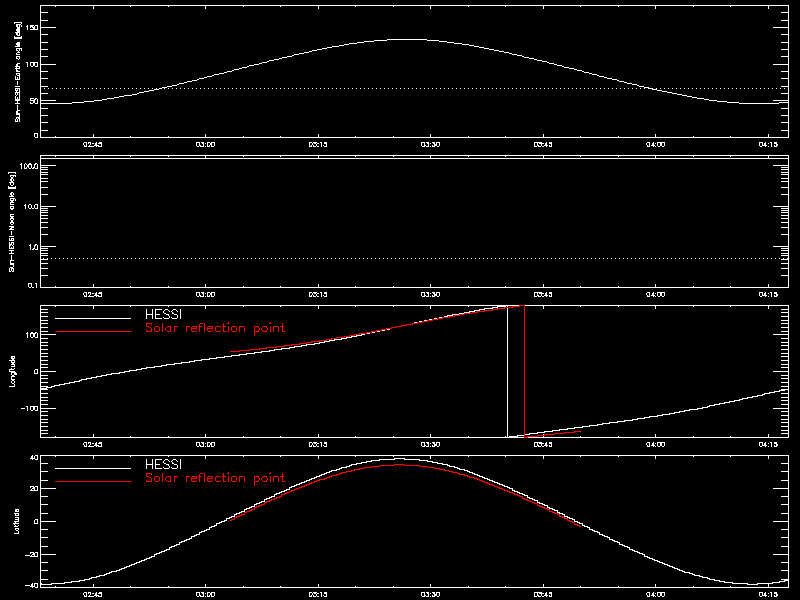This screenshot has width=800, height=600.
Task: Click the white vertical HESSI longitude wrap line
Action: pos(507,371)
